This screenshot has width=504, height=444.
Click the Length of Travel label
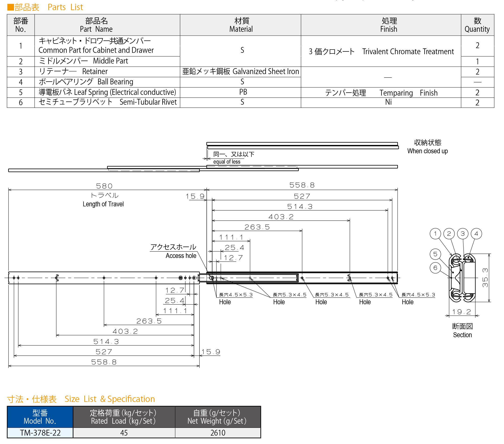pyautogui.click(x=103, y=204)
